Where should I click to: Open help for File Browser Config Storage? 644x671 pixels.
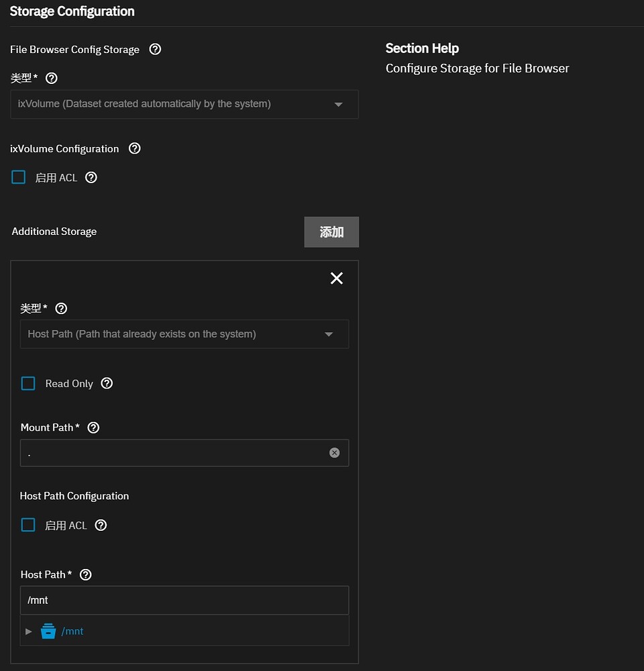155,49
